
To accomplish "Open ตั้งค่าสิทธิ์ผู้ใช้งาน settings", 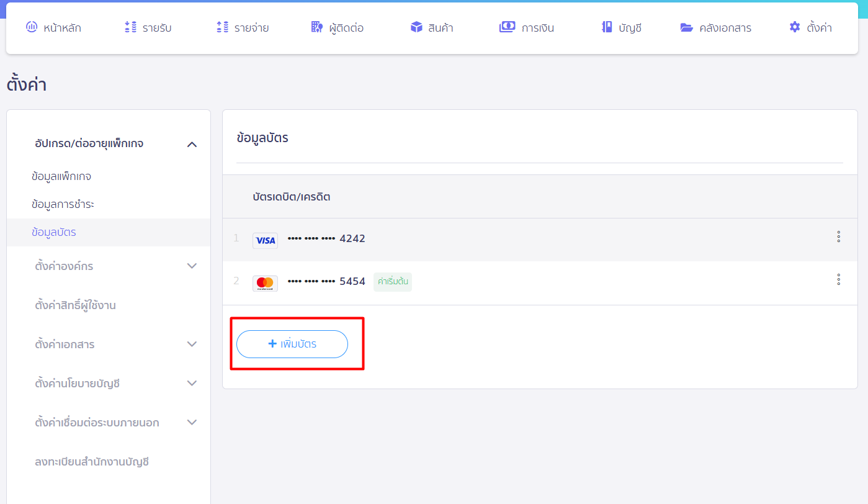I will [x=76, y=305].
